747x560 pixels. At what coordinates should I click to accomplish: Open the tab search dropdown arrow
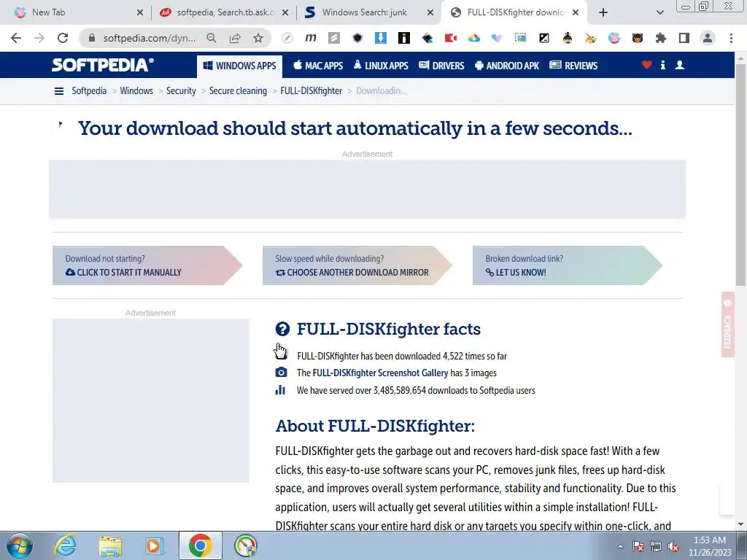point(659,12)
